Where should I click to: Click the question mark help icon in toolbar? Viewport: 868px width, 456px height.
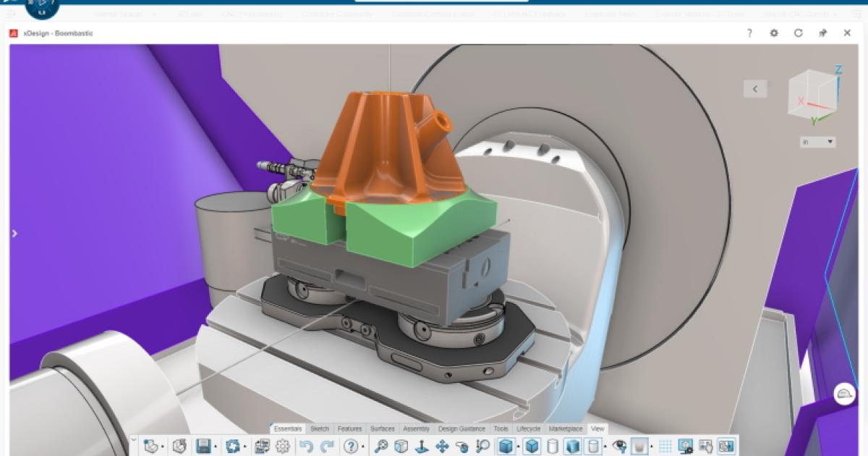[x=351, y=447]
